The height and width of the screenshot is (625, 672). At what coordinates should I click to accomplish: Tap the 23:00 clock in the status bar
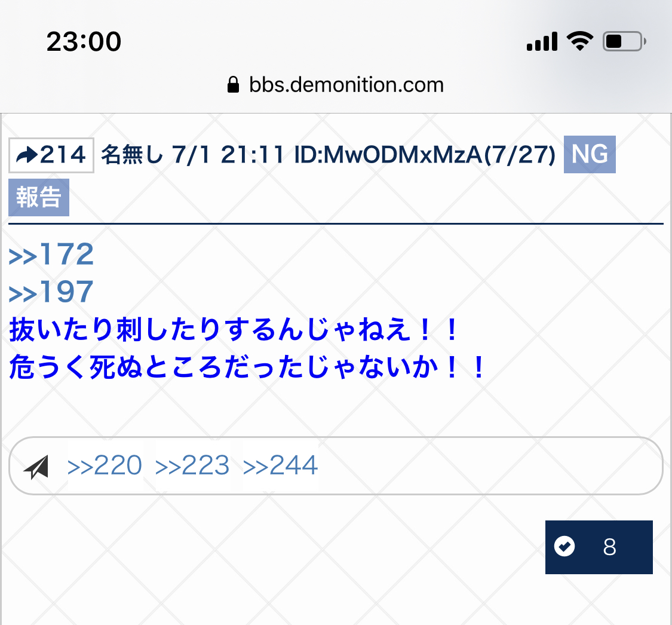tap(84, 42)
